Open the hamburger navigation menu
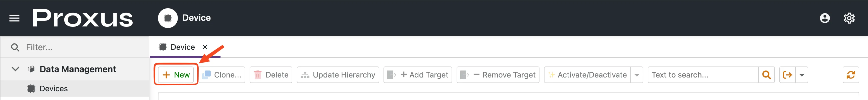The height and width of the screenshot is (100, 868). click(14, 18)
